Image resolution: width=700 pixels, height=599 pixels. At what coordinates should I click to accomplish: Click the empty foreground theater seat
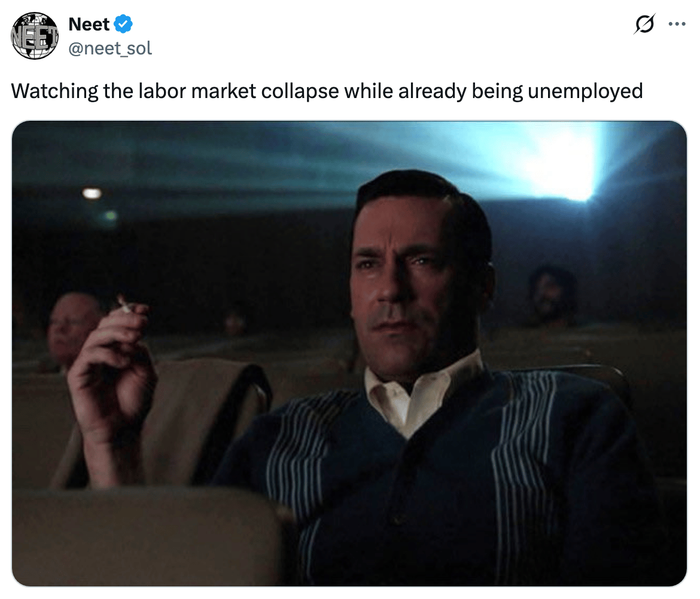(147, 535)
